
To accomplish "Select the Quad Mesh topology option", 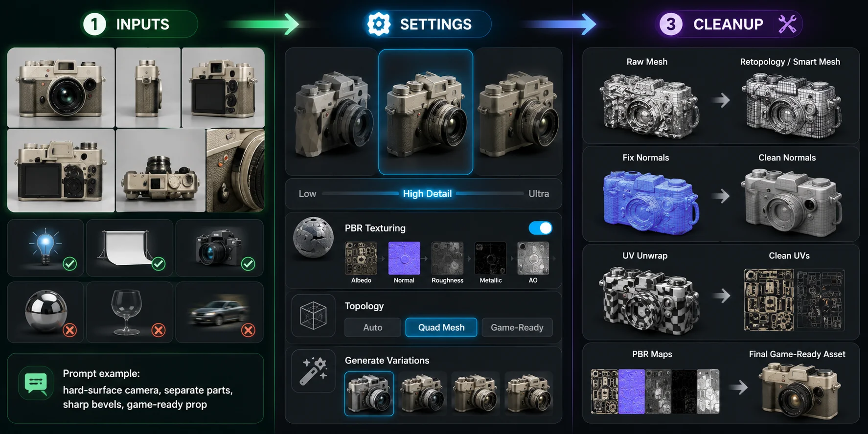I will coord(441,327).
